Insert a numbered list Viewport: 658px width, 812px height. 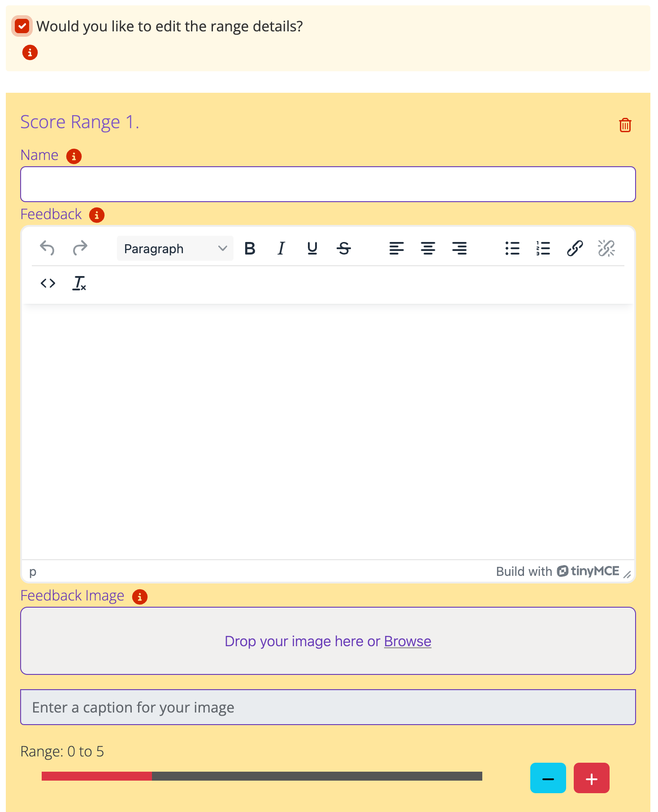(x=543, y=248)
